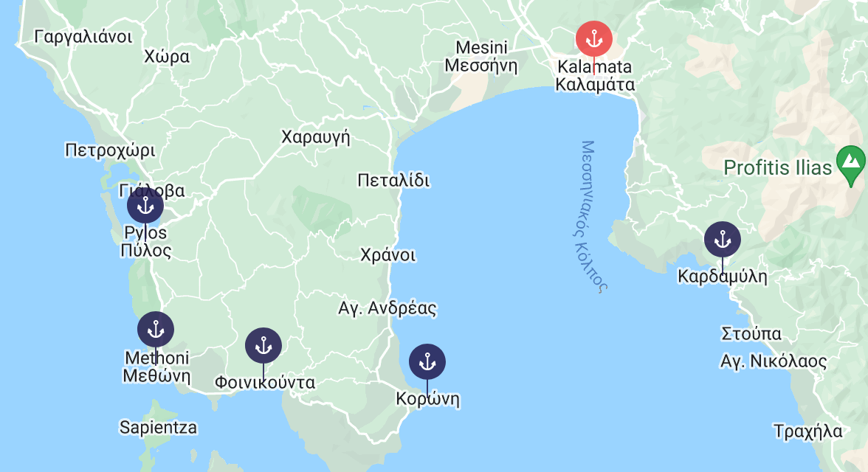Viewport: 868px width, 472px height.
Task: Select the red Kalamata anchor marker
Action: coord(594,39)
